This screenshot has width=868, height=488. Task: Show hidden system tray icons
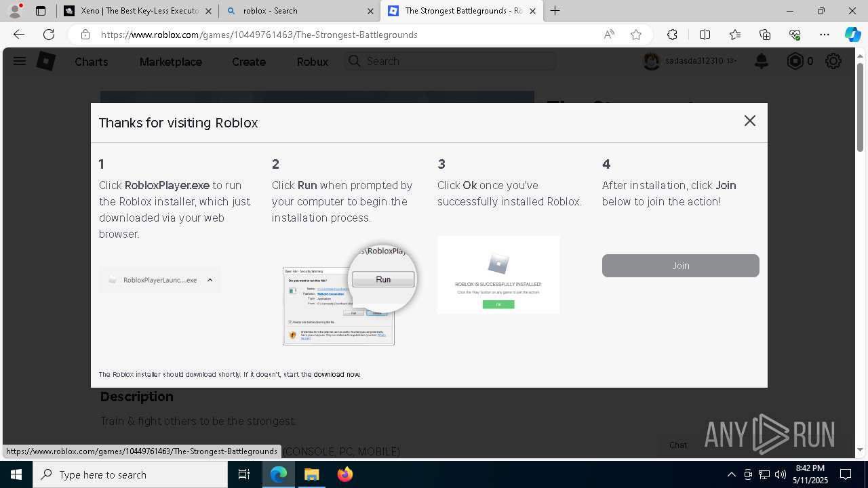tap(731, 474)
